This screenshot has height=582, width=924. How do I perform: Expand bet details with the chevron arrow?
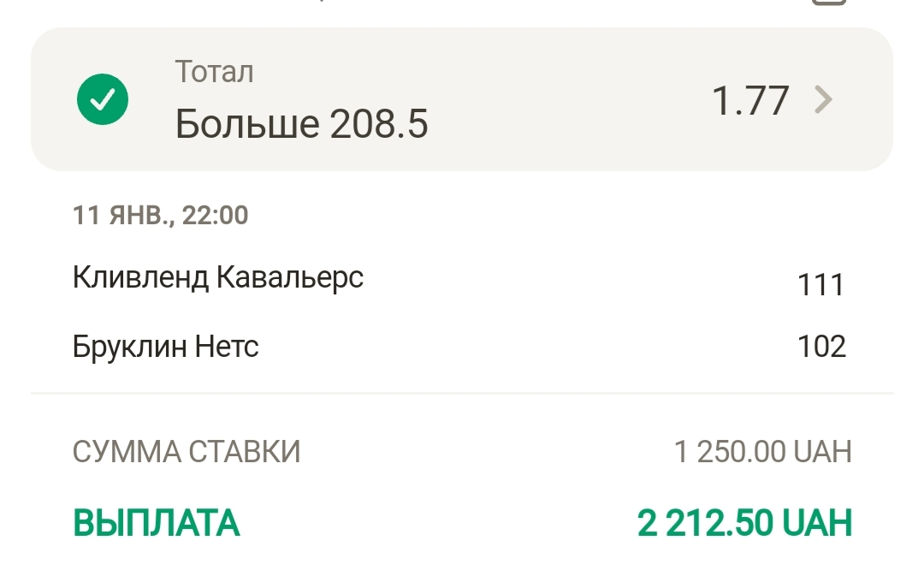tap(823, 100)
